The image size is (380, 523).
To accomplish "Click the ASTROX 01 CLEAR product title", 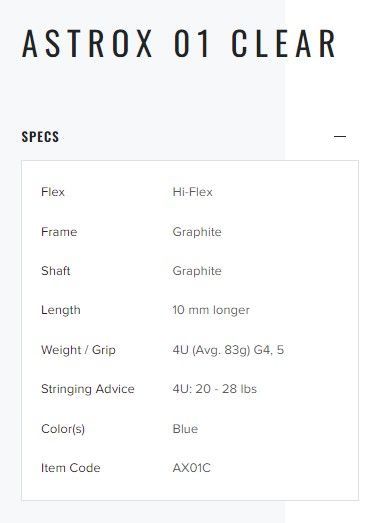I will [x=179, y=43].
